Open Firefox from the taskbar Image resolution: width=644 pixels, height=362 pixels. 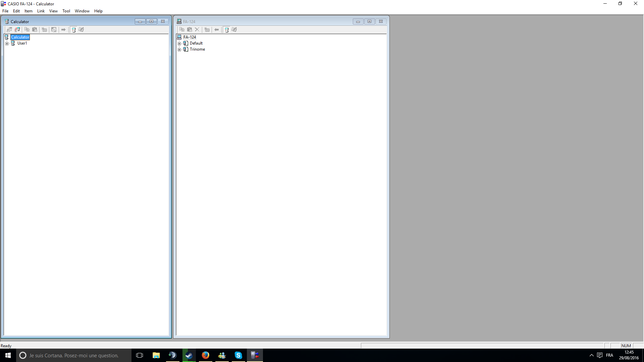[205, 355]
